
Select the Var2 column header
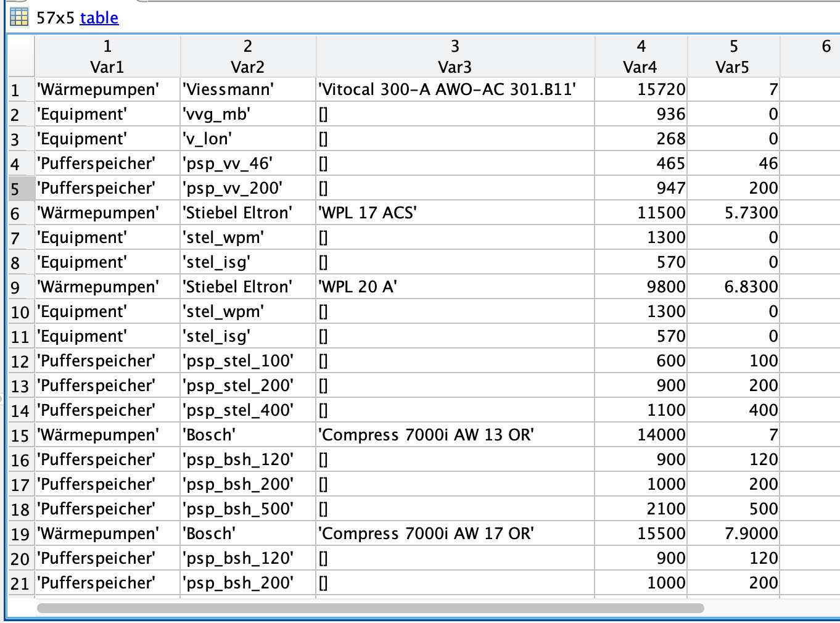click(248, 57)
